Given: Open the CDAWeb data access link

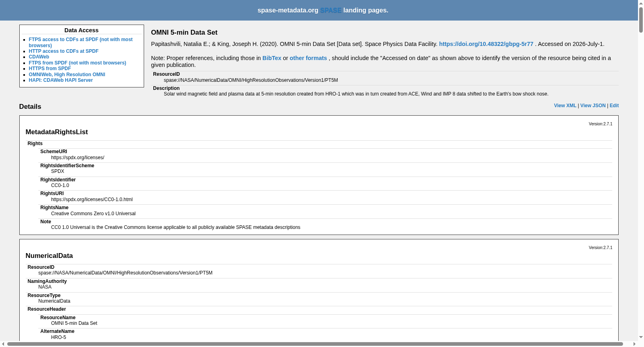Looking at the screenshot, I should click(39, 57).
